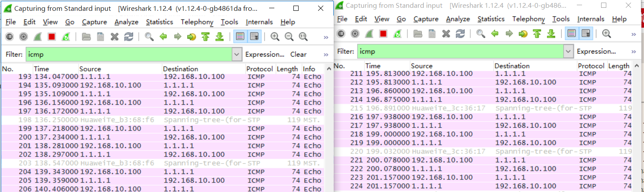Image resolution: width=644 pixels, height=192 pixels.
Task: Toggle packet colorization in right window
Action: tap(572, 34)
